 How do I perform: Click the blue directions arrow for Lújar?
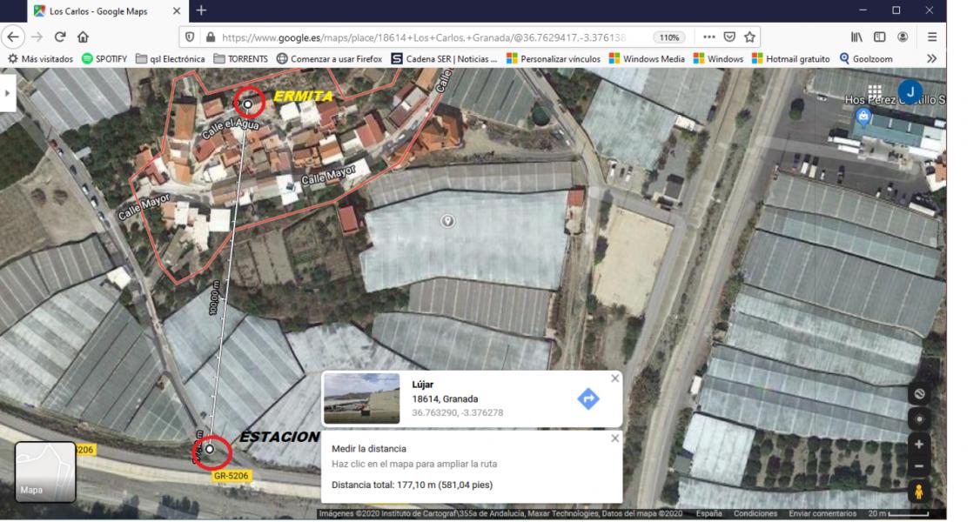[x=588, y=398]
